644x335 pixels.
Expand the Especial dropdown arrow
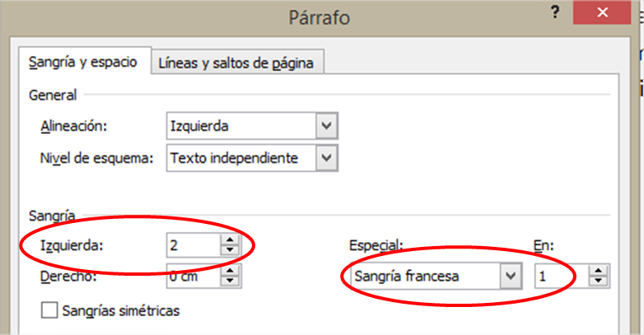(511, 277)
